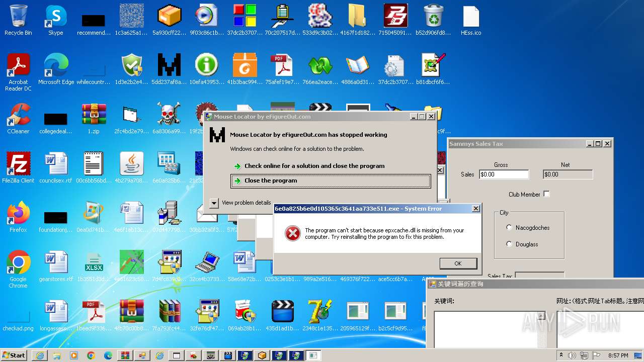Open the FileZilla Client shortcut

[x=18, y=168]
